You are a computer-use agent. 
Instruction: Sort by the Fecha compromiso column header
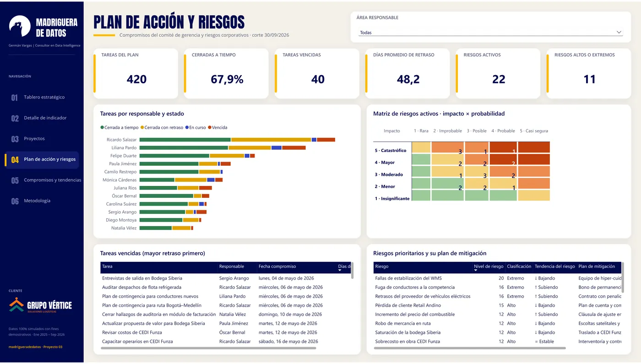297,266
